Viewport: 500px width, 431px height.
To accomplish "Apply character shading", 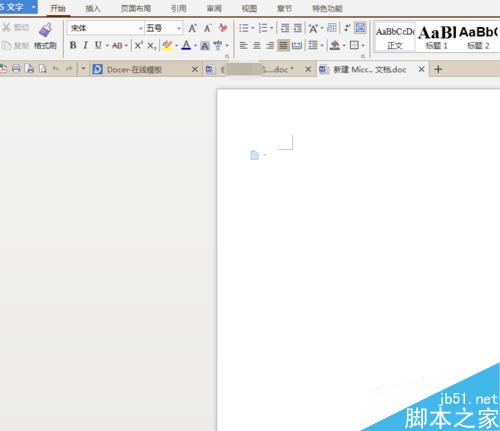I will (x=205, y=45).
